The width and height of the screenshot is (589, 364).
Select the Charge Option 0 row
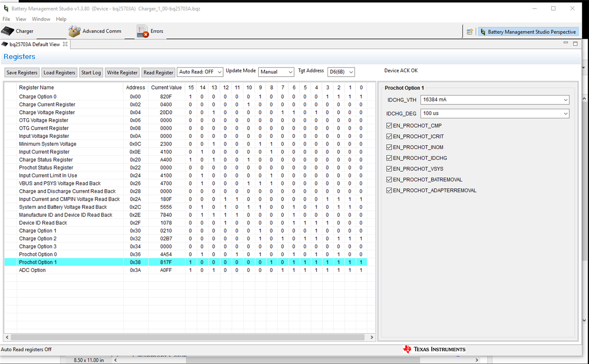186,97
